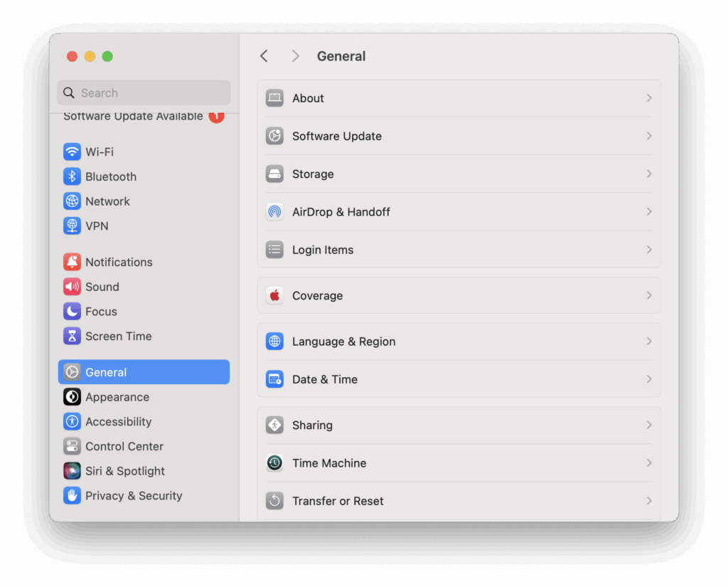728x587 pixels.
Task: Select General in the sidebar
Action: coord(107,371)
